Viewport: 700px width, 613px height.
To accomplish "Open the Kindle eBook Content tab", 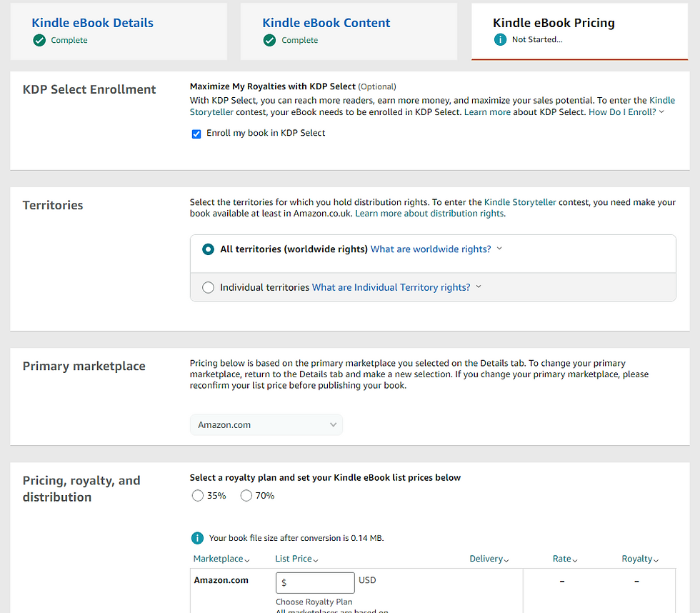I will pos(326,22).
